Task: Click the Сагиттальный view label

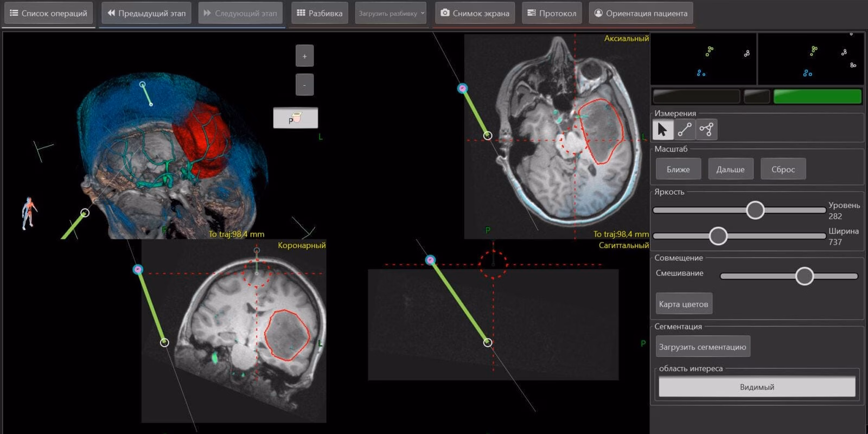Action: 623,245
